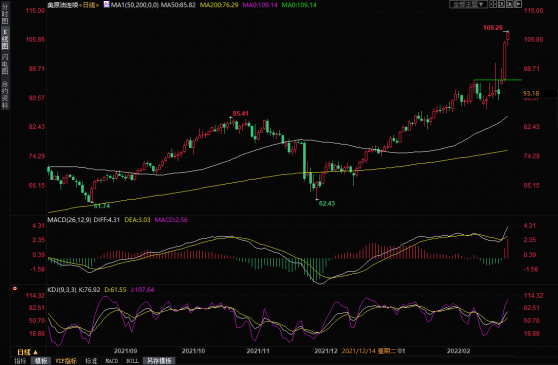Click the 2022/02 time axis label
Screen dimensions: 558x365
point(459,351)
